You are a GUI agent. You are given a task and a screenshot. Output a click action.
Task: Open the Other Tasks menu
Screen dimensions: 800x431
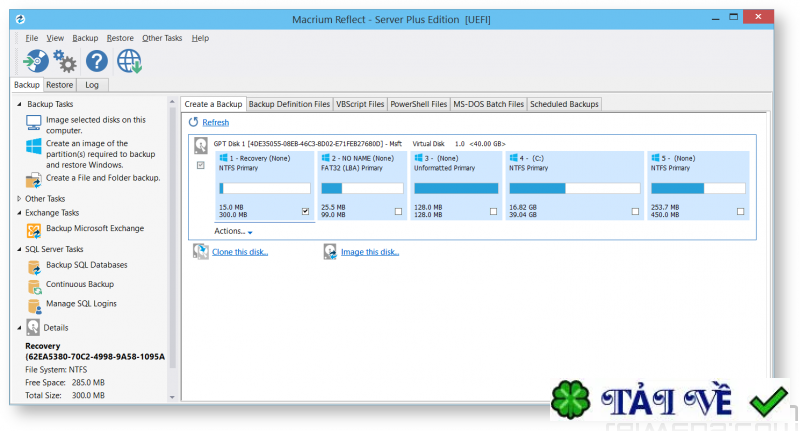[x=162, y=38]
